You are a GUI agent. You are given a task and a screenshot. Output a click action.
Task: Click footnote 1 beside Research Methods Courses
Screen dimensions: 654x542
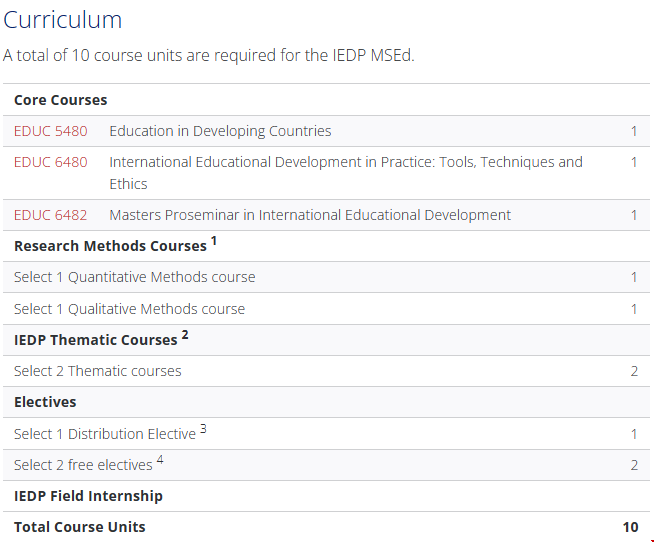click(214, 242)
